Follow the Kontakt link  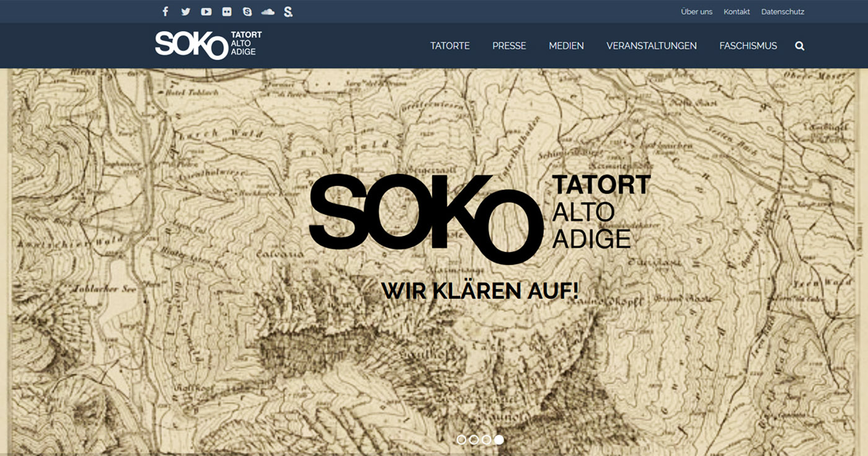tap(737, 12)
